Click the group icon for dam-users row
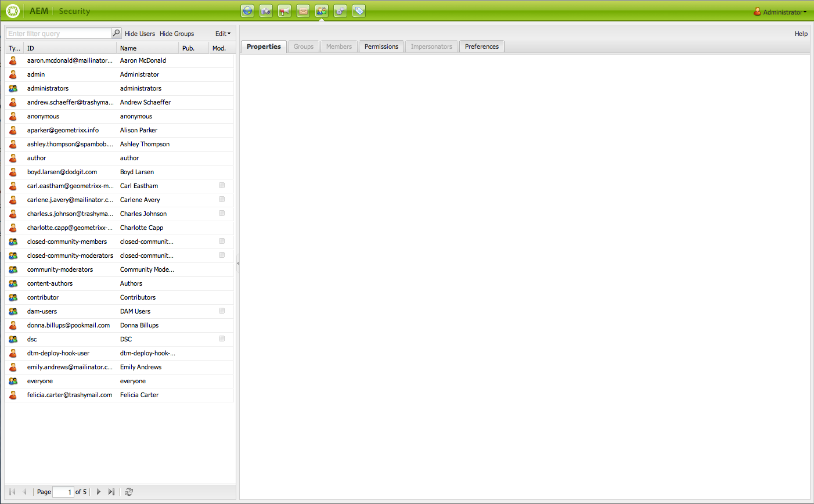 pos(13,311)
